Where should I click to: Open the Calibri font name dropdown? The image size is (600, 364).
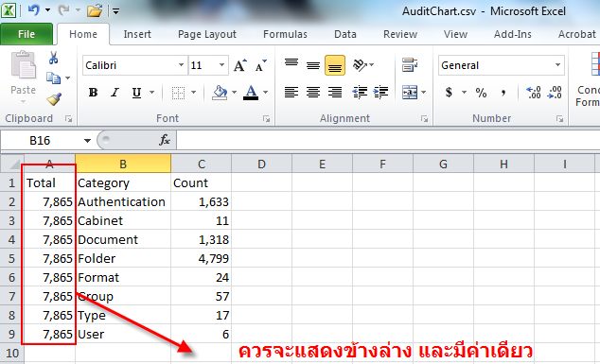pos(181,65)
